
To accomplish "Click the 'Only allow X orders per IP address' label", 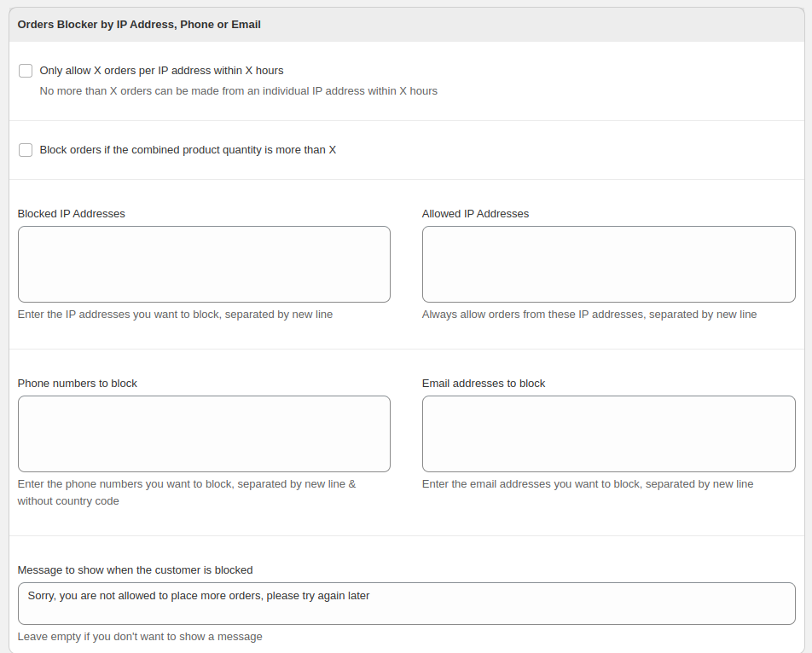I will tap(161, 71).
